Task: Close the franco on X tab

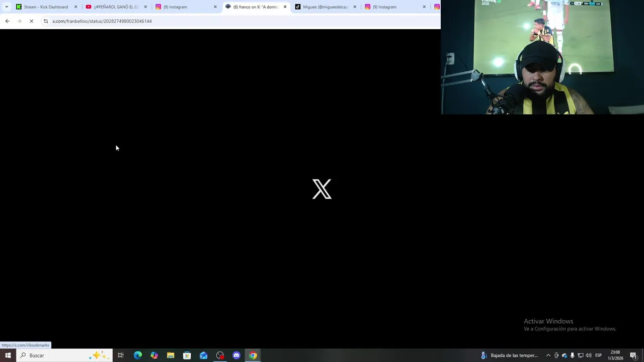Action: pyautogui.click(x=285, y=7)
